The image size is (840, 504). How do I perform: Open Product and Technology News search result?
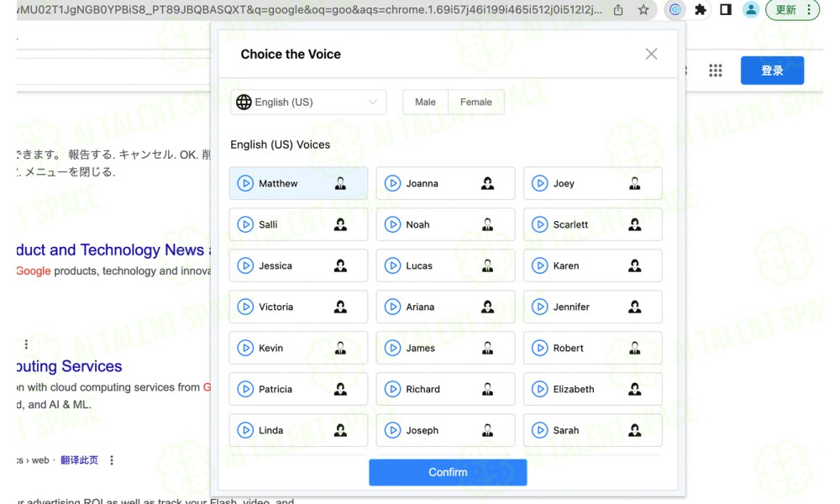click(113, 250)
